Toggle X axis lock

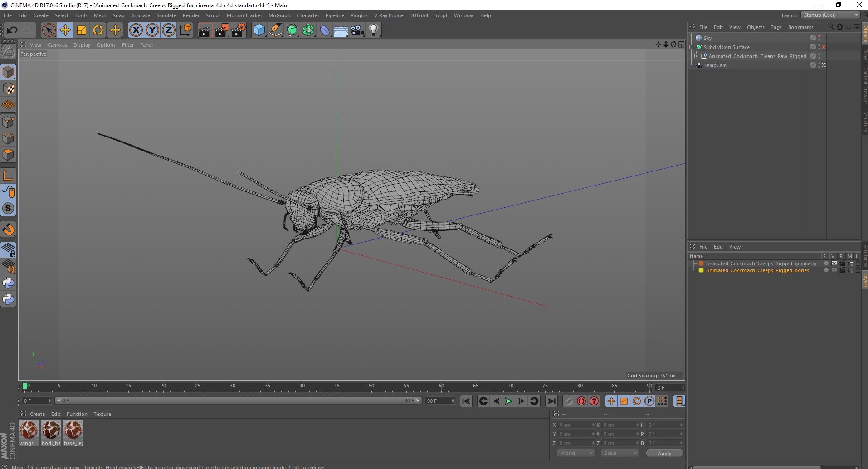coord(136,30)
